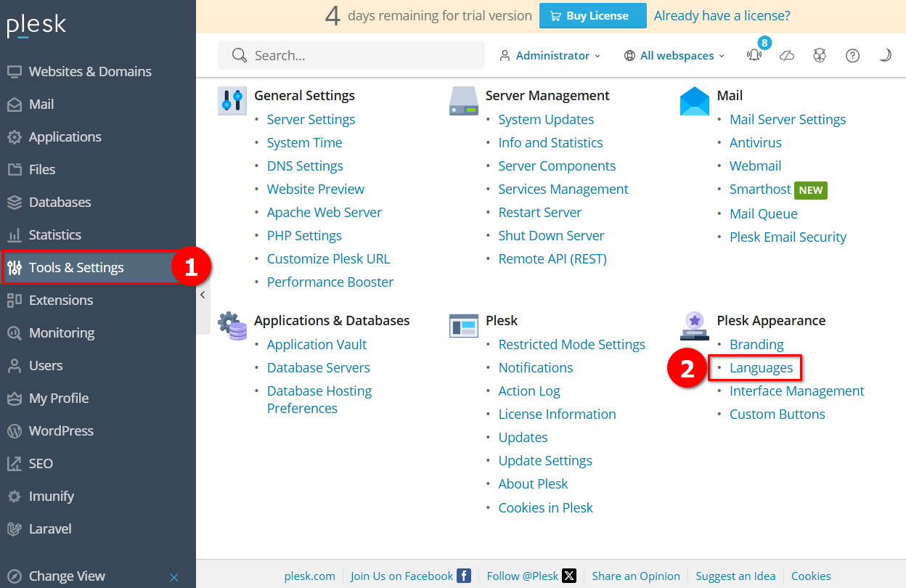
Task: Click the Files folder icon in sidebar
Action: point(15,170)
